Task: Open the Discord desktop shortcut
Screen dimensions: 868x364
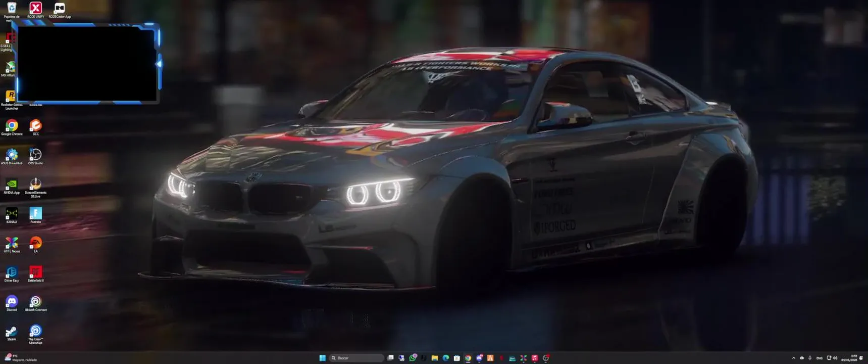Action: pyautogui.click(x=12, y=303)
